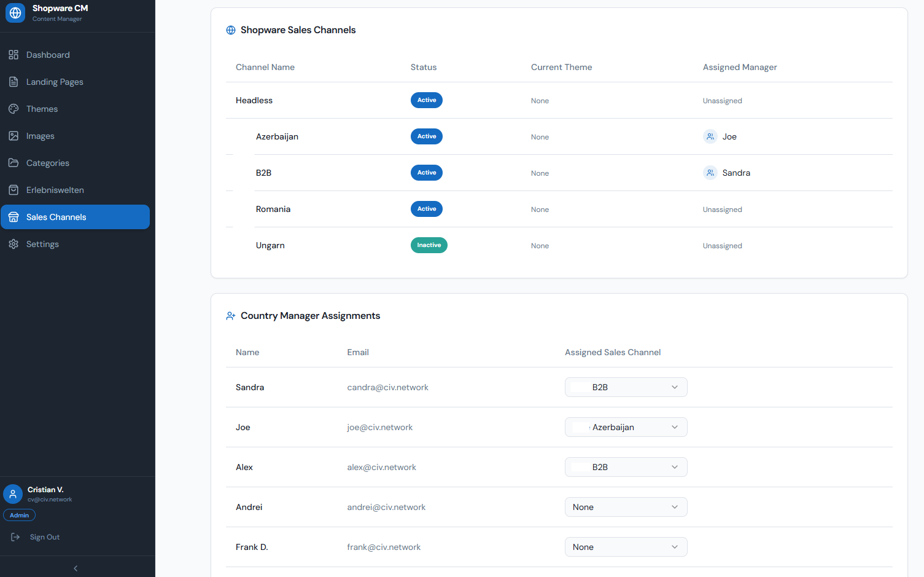The height and width of the screenshot is (577, 924).
Task: Click the manager icon next to Joe
Action: [710, 136]
